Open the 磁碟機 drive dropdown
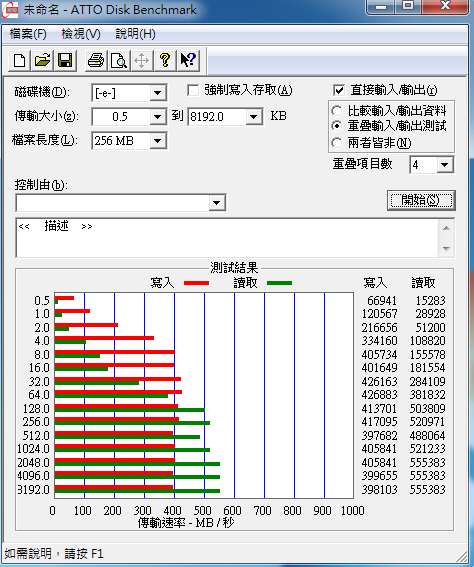Viewport: 474px width, 567px height. tap(158, 93)
